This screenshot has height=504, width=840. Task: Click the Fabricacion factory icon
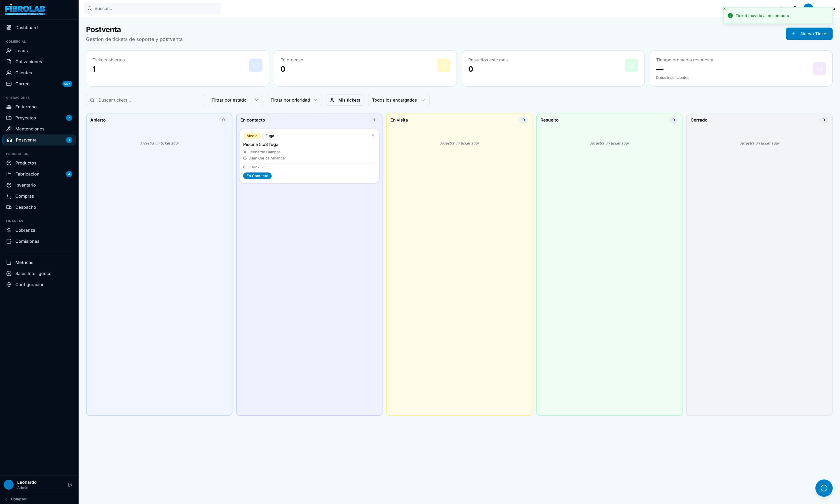(9, 174)
